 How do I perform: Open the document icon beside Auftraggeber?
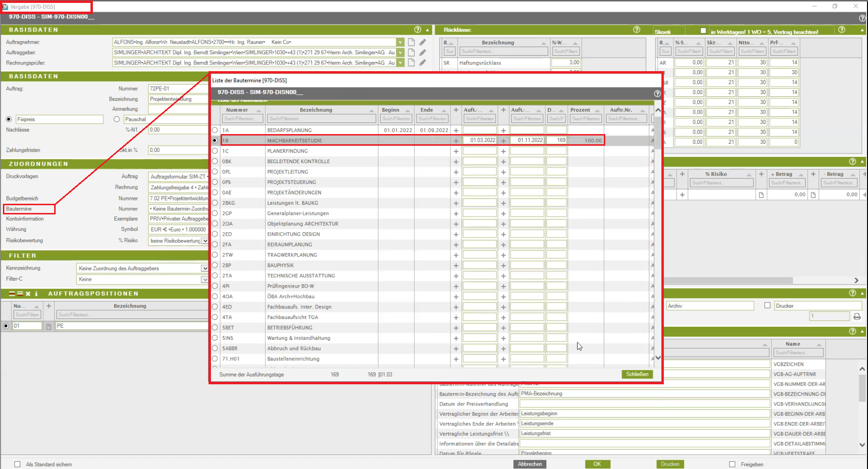point(411,52)
